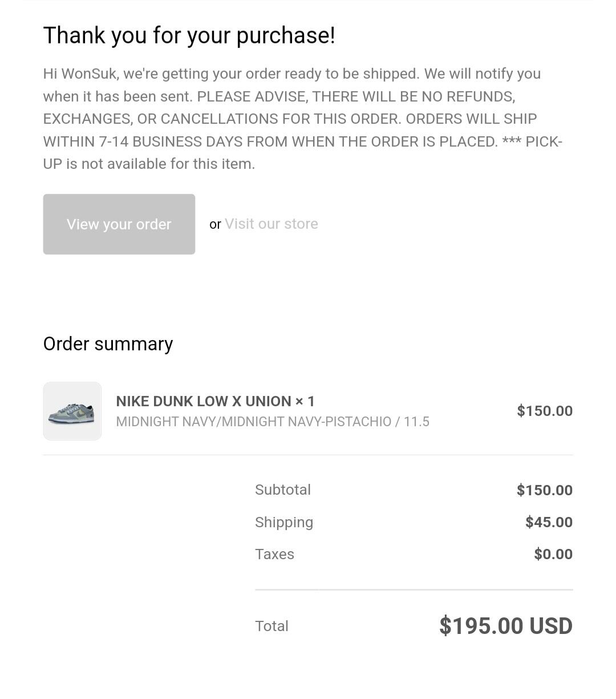The image size is (616, 699).
Task: Click the Subtotal label
Action: (283, 490)
